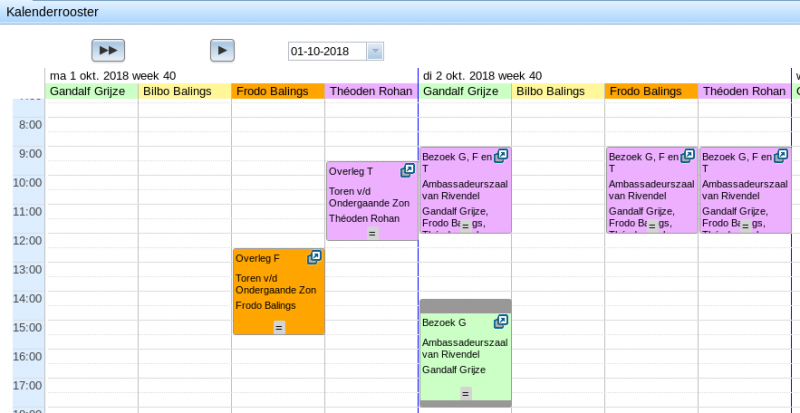Open popup icon of Tuesday Frodo Bezoek G, F en T
This screenshot has height=413, width=800.
point(688,156)
